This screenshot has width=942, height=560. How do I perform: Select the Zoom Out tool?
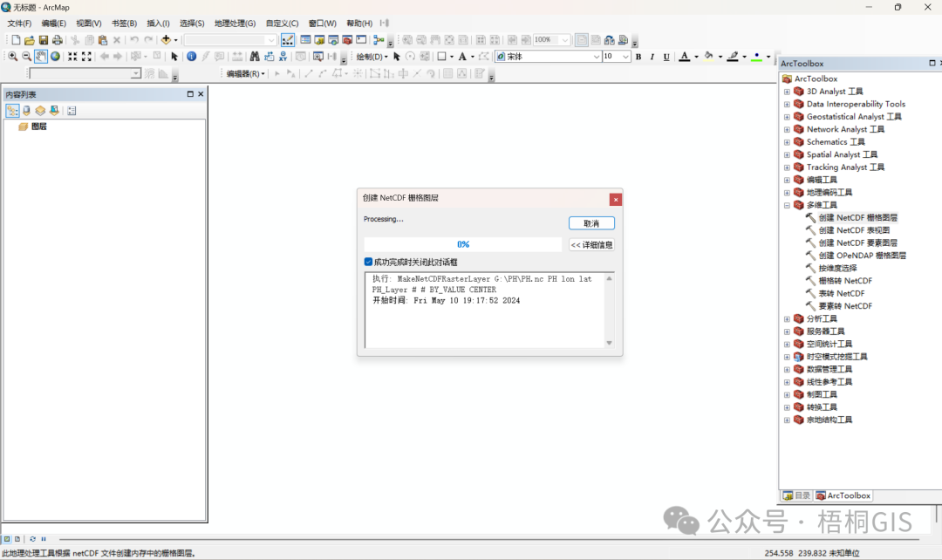(x=26, y=57)
